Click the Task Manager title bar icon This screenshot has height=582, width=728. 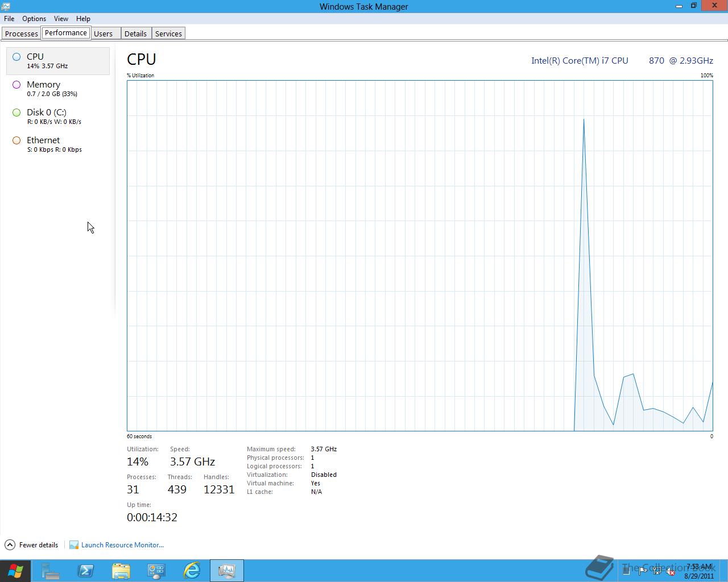[6, 6]
